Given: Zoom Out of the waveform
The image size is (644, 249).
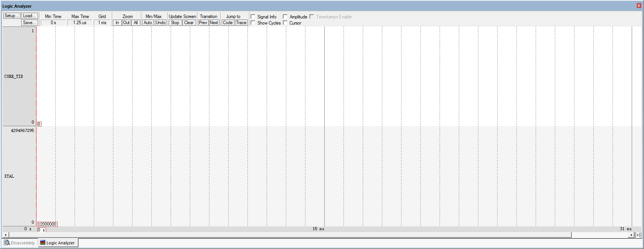Looking at the screenshot, I should pyautogui.click(x=126, y=23).
